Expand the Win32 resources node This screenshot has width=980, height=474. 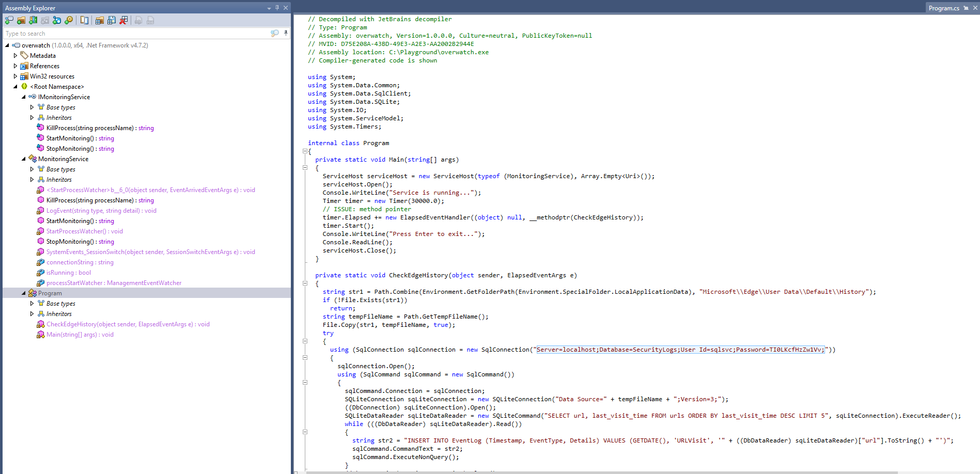pos(15,76)
